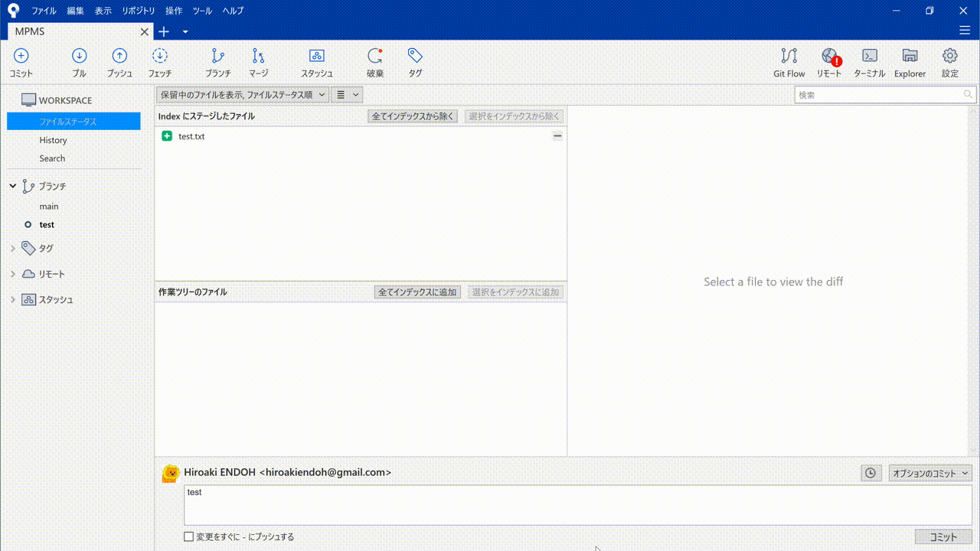
Task: Expand the リモート section in sidebar
Action: (x=13, y=274)
